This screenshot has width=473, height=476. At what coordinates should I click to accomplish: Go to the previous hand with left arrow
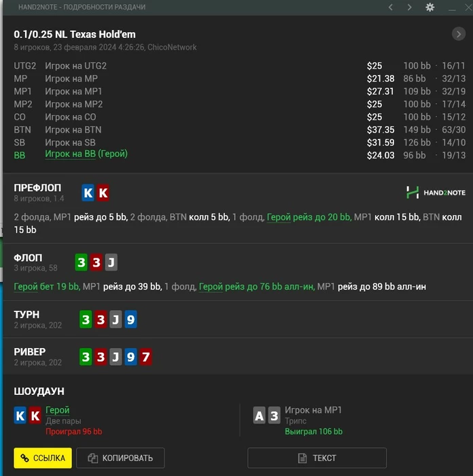pos(391,7)
